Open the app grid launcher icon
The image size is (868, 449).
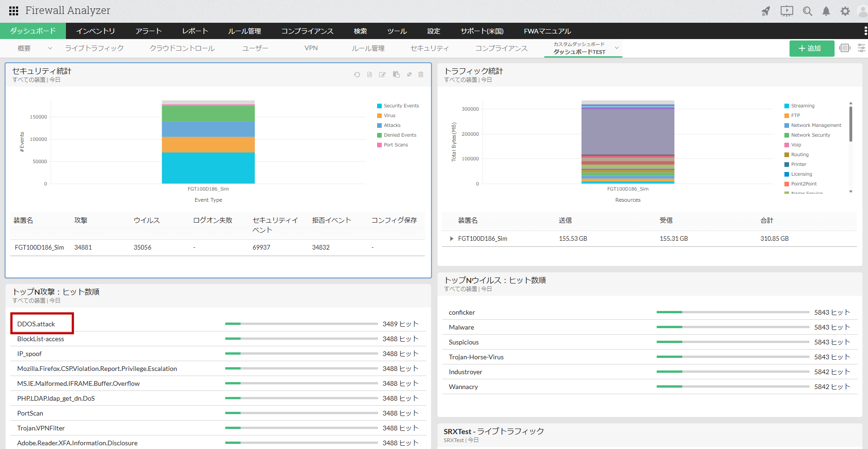pos(13,11)
